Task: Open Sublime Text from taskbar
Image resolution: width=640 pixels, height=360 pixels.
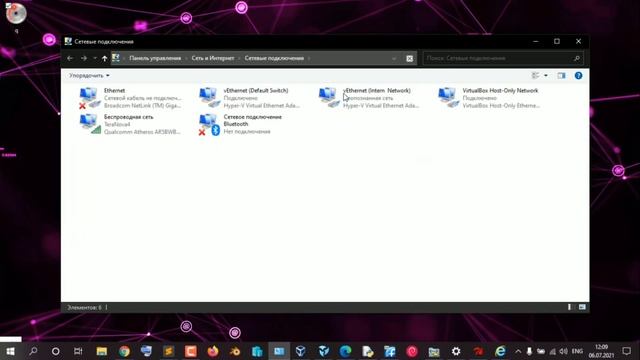Action: (169, 351)
